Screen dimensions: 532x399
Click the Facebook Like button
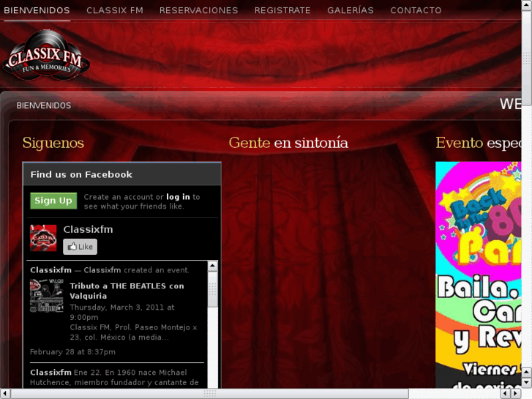point(80,247)
